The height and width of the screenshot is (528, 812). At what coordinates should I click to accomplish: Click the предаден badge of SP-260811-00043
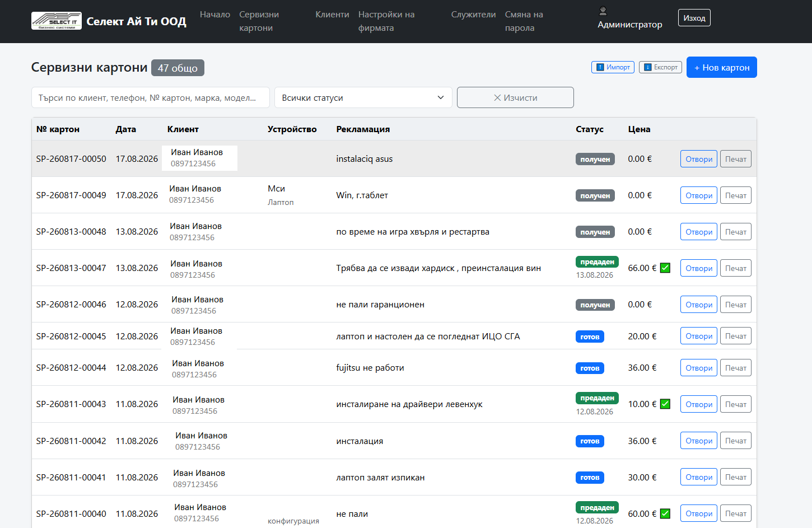[x=597, y=398]
